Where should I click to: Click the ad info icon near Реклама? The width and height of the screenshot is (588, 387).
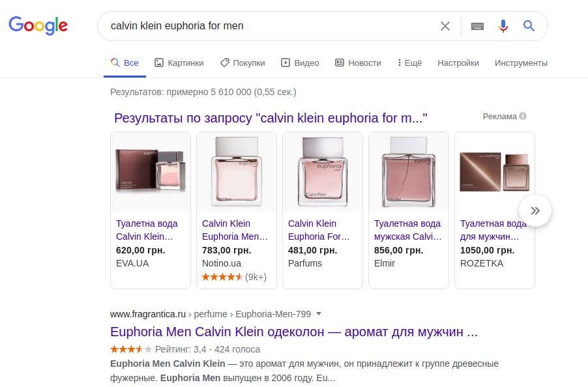[523, 116]
